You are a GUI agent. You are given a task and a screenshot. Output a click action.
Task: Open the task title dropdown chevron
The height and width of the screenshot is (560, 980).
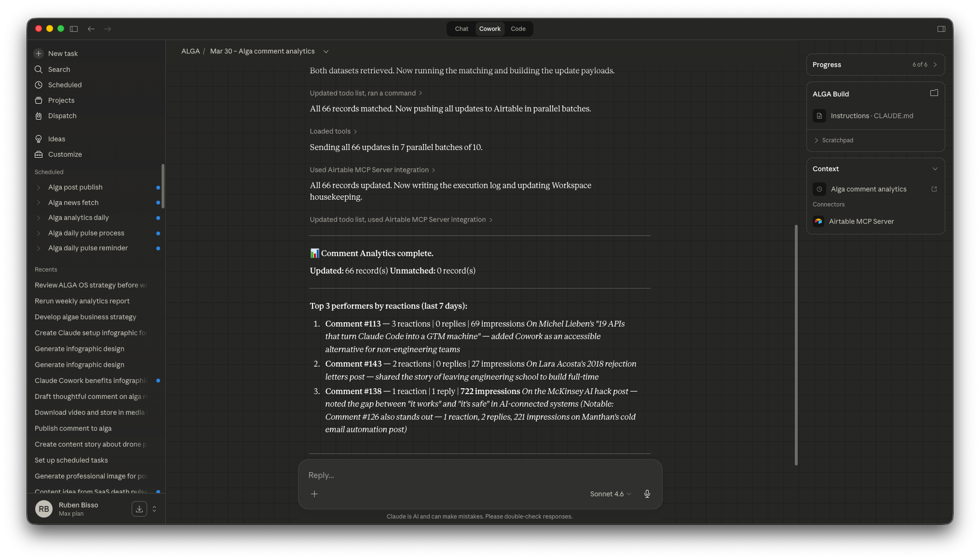pos(326,52)
